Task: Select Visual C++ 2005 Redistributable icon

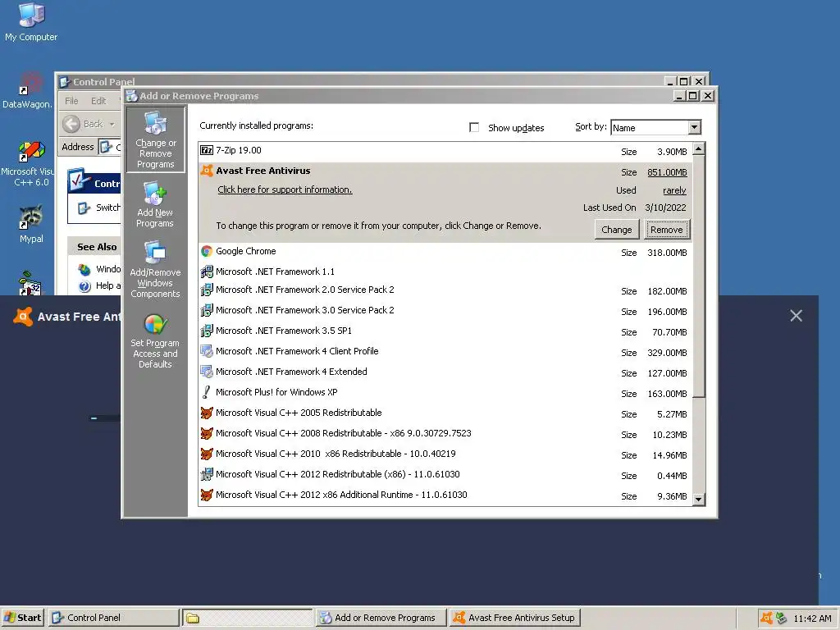Action: (207, 413)
